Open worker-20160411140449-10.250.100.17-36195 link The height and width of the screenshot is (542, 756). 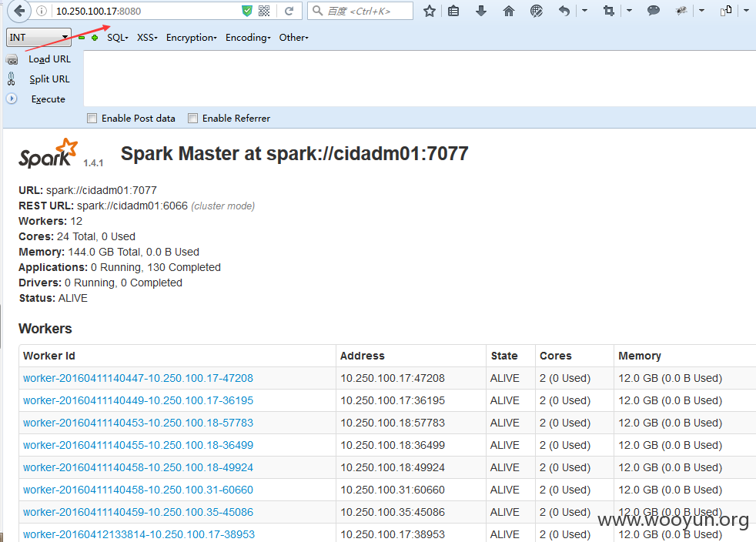(138, 400)
